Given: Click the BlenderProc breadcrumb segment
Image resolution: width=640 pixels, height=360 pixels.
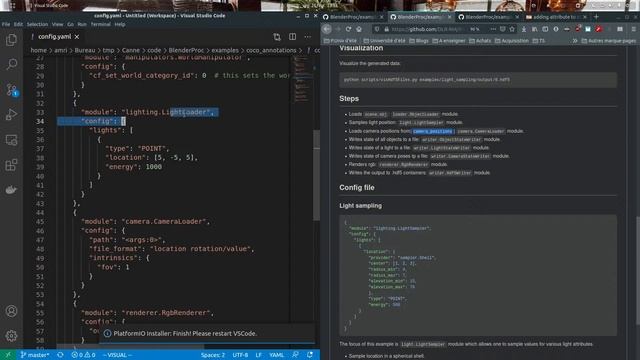Looking at the screenshot, I should 186,50.
